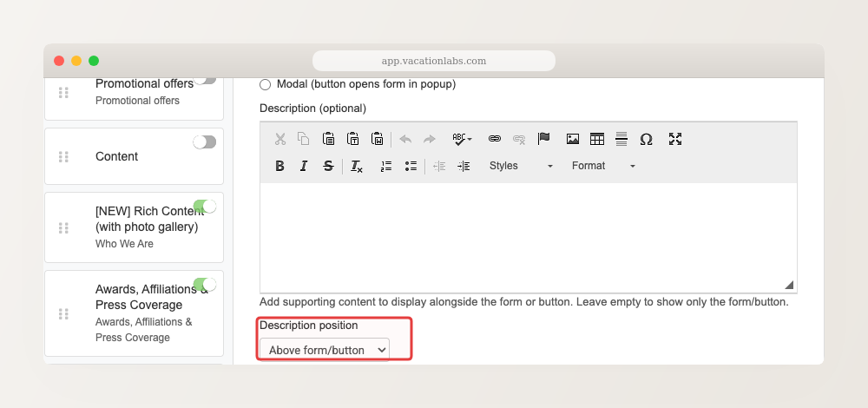Open the spell check ABC menu

pos(463,139)
